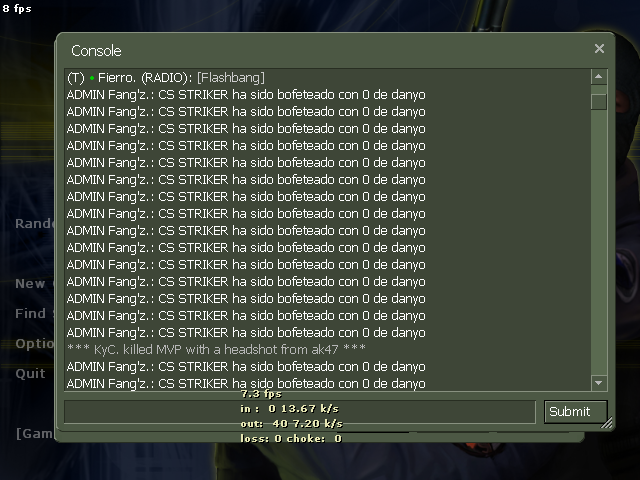640x480 pixels.
Task: Close the Console window
Action: click(599, 49)
